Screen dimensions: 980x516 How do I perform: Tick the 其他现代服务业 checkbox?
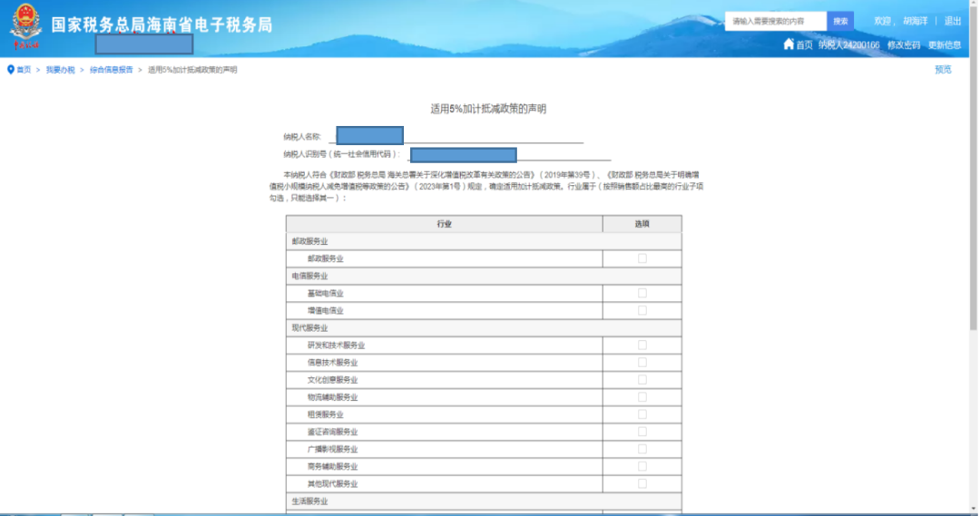pos(642,483)
